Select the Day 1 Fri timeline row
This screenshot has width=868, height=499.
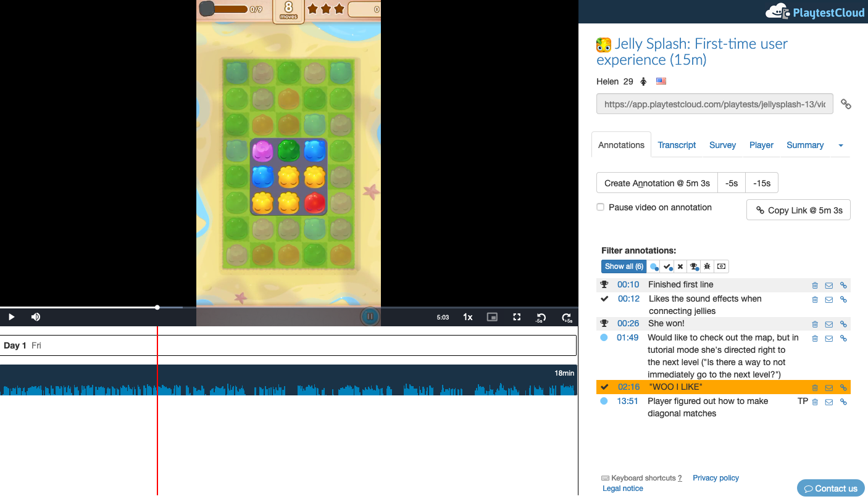click(x=288, y=345)
